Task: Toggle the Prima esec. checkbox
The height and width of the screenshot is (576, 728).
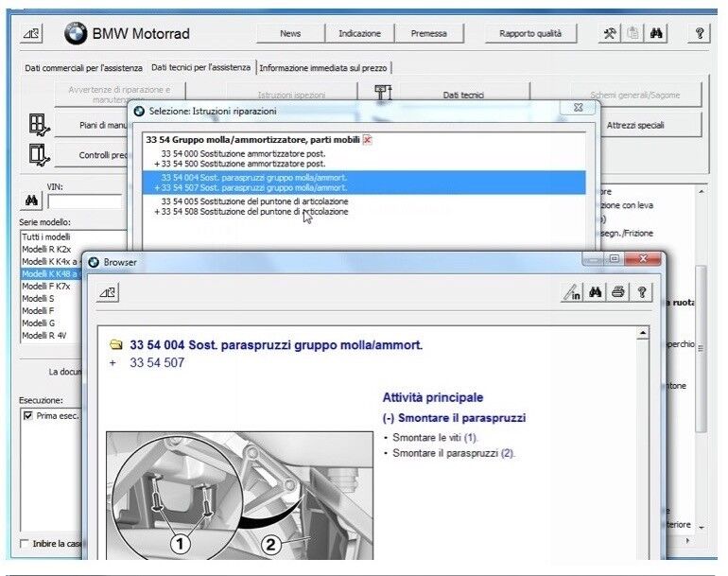Action: click(x=28, y=415)
